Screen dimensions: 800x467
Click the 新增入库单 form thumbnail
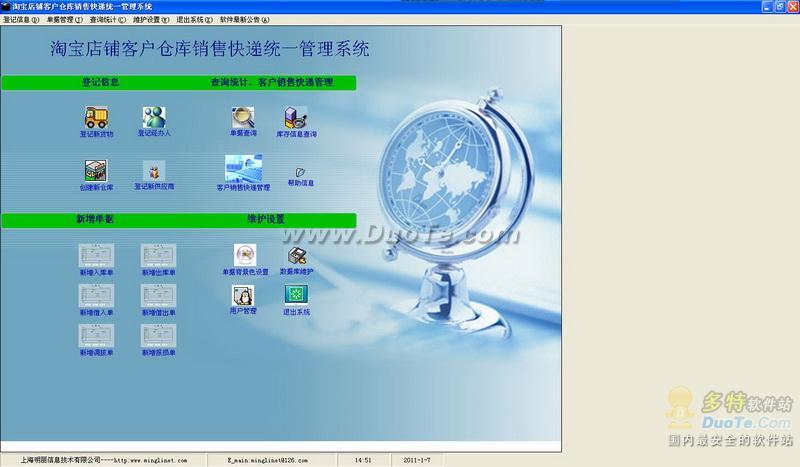pos(96,255)
